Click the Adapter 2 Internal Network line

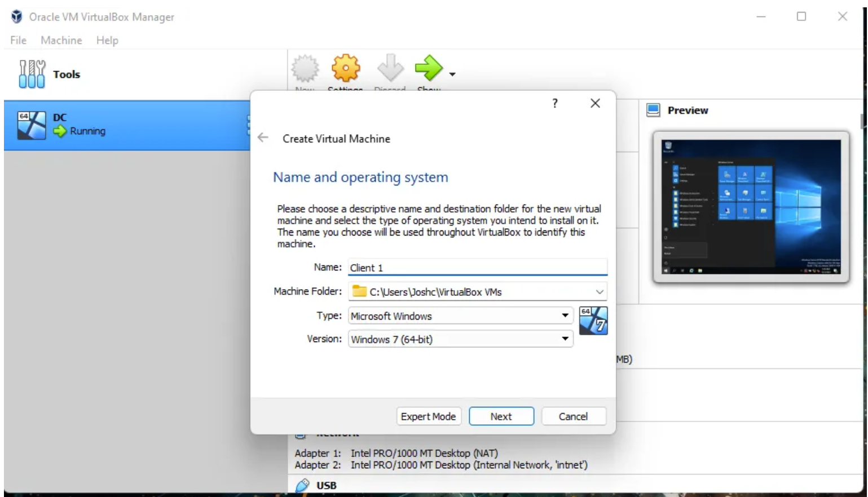coord(441,465)
